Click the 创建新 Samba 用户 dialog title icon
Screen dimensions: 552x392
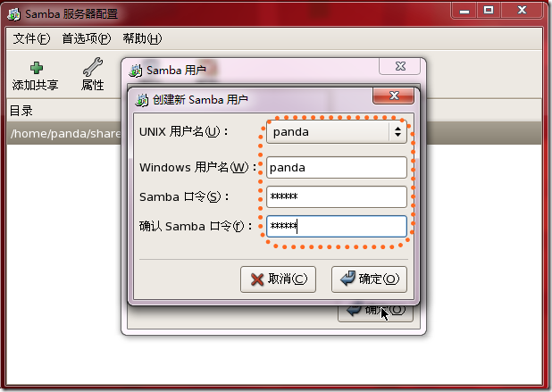[141, 100]
